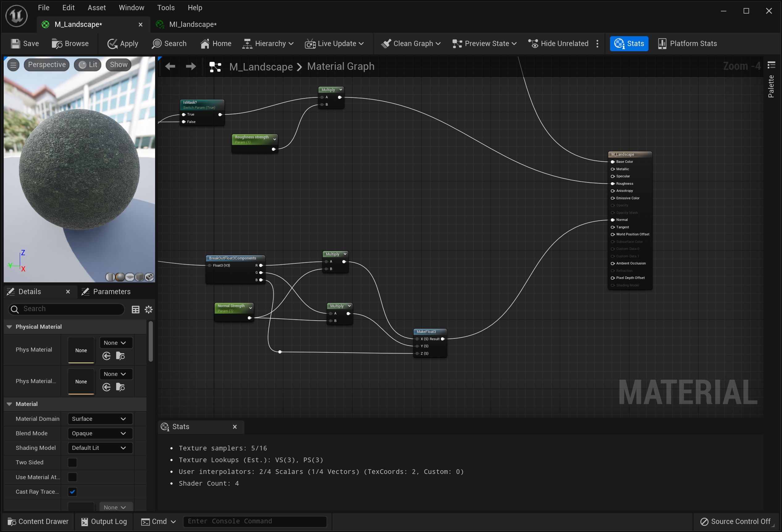Click the details panel scrollbar

tap(151, 342)
